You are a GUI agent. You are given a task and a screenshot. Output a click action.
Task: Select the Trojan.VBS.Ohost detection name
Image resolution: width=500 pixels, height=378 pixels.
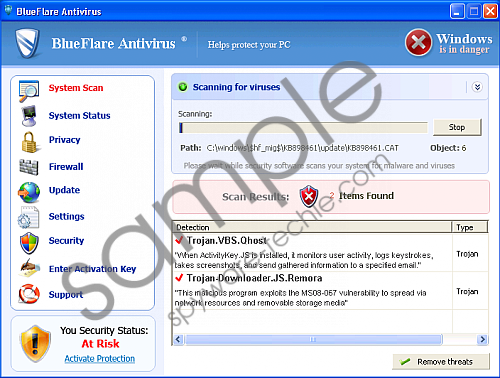tap(227, 240)
